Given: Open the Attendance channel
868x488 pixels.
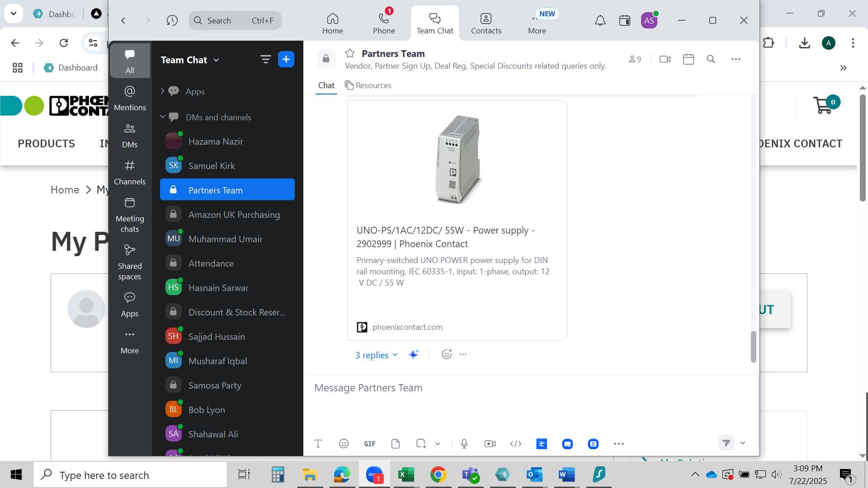Looking at the screenshot, I should 227,263.
